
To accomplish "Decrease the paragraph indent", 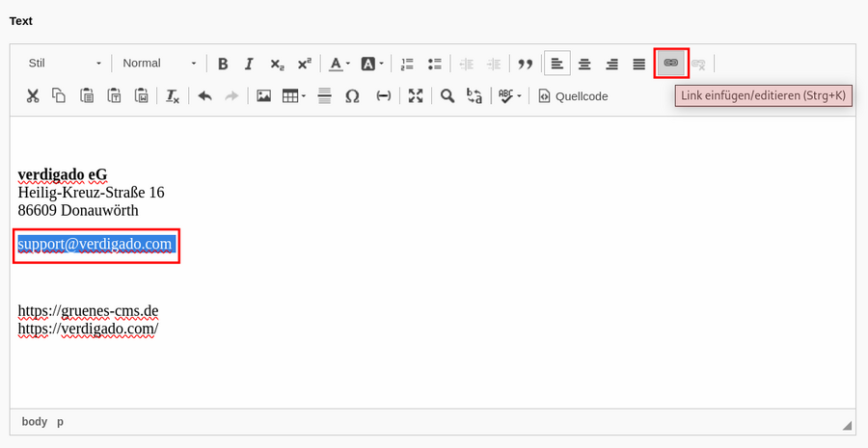I will click(x=466, y=64).
